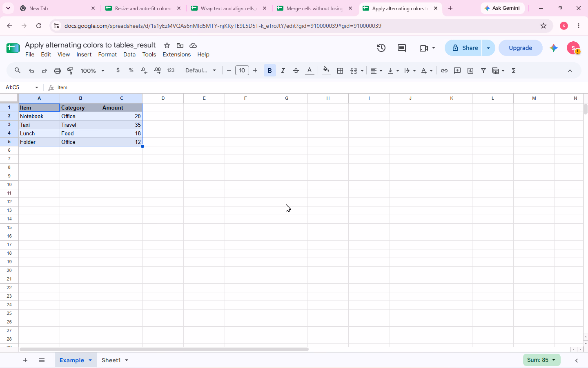
Task: Decrease decimal places
Action: click(x=144, y=70)
